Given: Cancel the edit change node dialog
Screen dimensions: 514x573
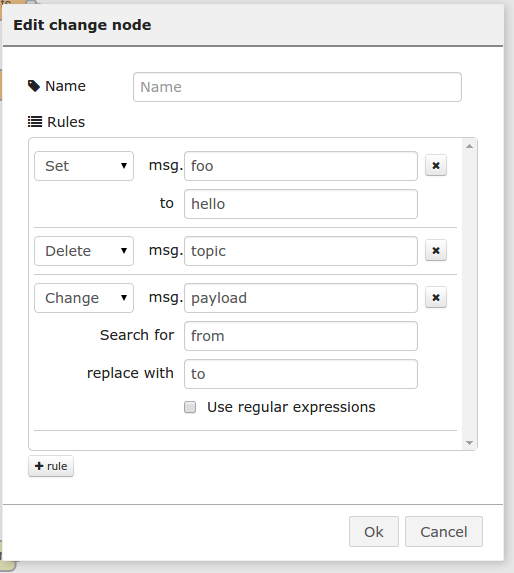Looking at the screenshot, I should pyautogui.click(x=444, y=532).
